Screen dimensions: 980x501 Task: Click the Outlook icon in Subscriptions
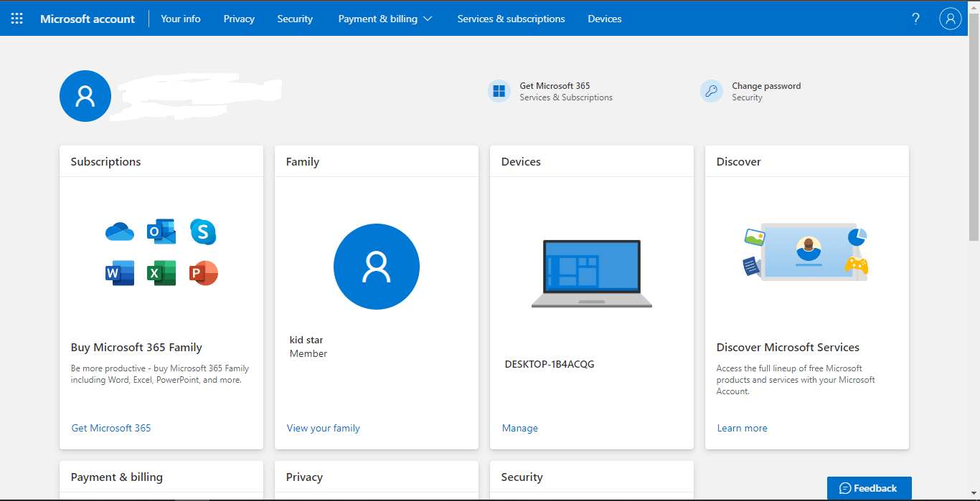pyautogui.click(x=161, y=232)
